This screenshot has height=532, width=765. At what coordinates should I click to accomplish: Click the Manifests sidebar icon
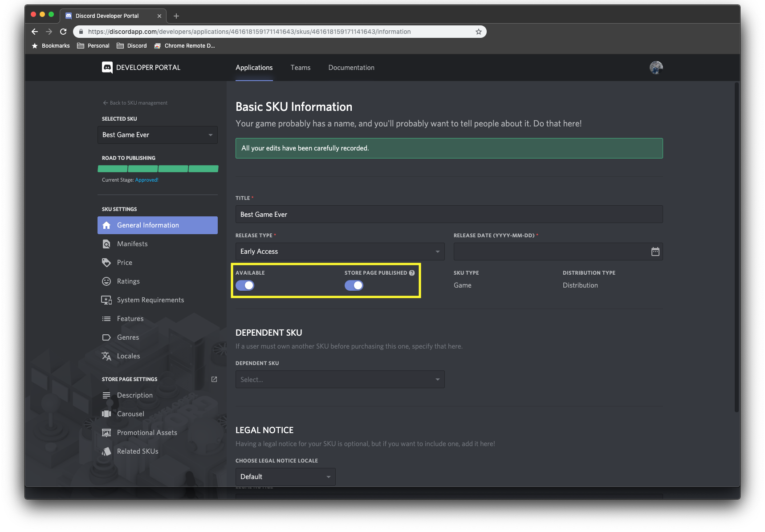click(106, 244)
